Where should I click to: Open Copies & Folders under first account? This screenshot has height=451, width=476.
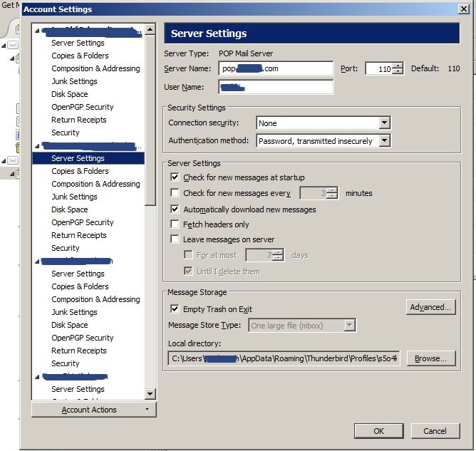tap(80, 56)
